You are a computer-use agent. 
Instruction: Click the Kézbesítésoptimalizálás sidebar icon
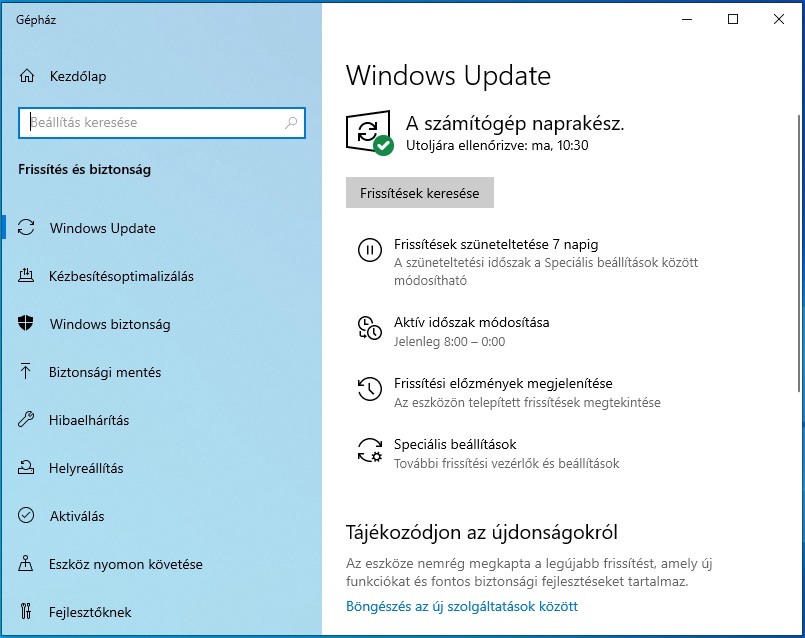tap(26, 276)
